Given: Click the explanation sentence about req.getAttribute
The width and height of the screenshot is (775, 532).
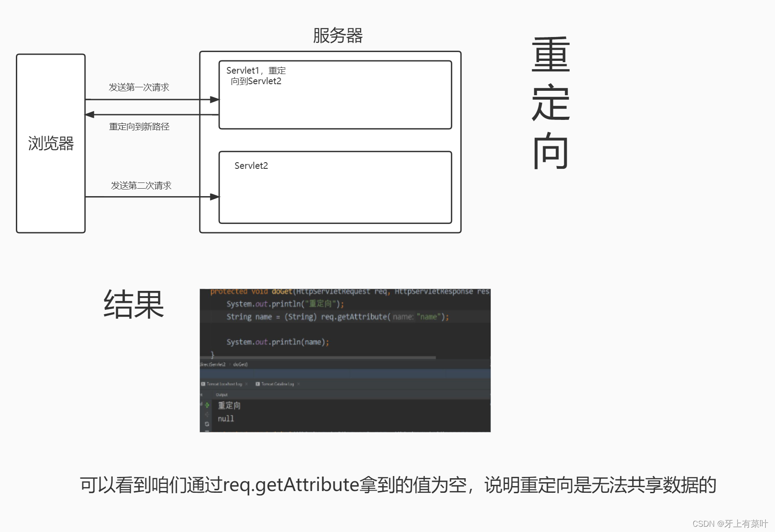Looking at the screenshot, I should 398,485.
